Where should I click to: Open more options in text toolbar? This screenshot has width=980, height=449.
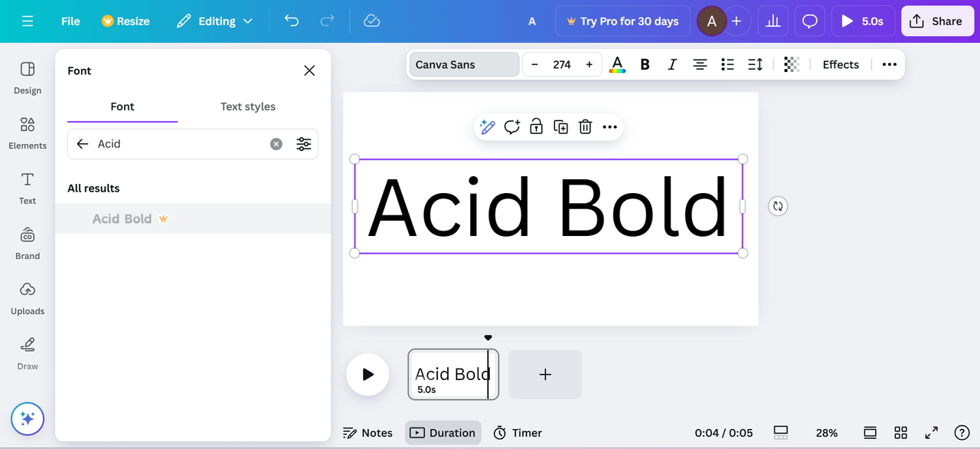[889, 64]
